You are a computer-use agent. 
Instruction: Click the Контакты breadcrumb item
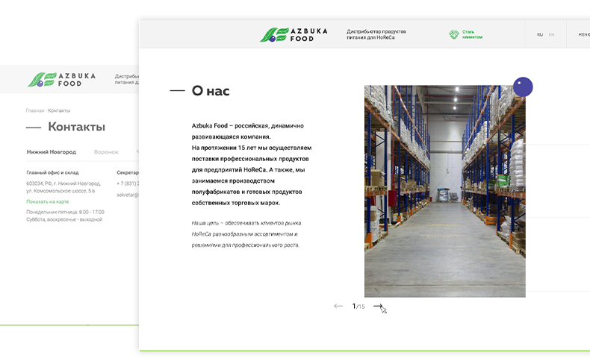[59, 110]
